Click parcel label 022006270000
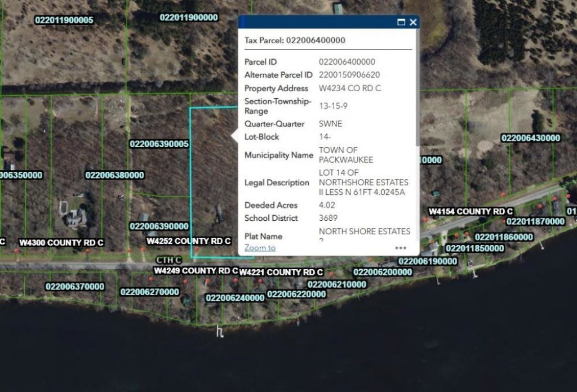Image resolution: width=577 pixels, height=392 pixels. point(149,292)
